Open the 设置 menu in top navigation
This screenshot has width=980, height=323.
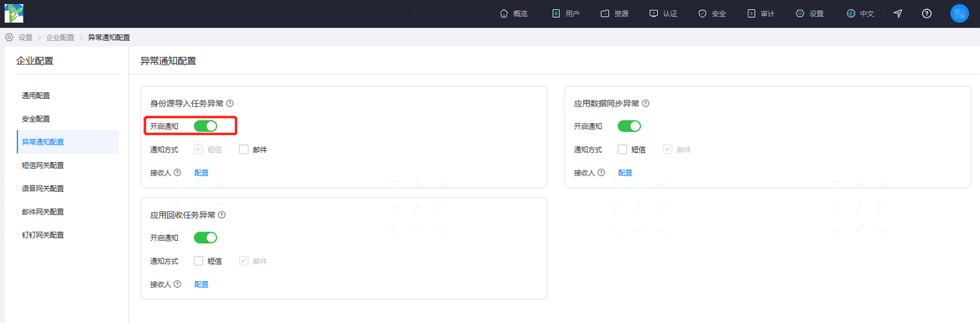[x=809, y=14]
